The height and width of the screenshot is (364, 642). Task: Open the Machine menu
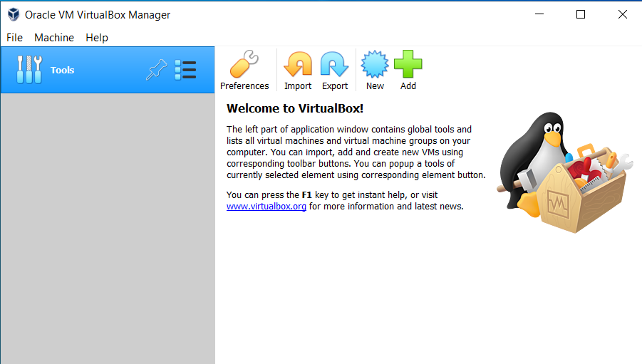[54, 38]
